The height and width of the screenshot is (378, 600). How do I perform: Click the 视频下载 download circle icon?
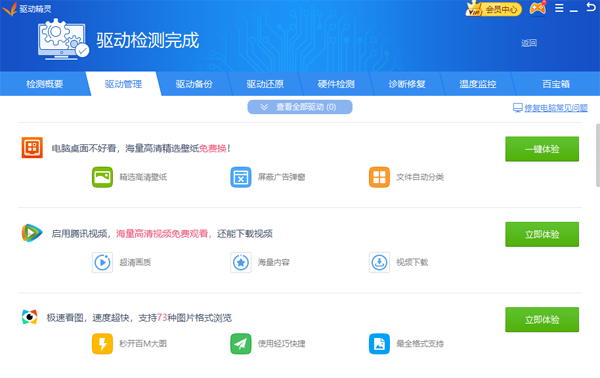click(x=379, y=262)
